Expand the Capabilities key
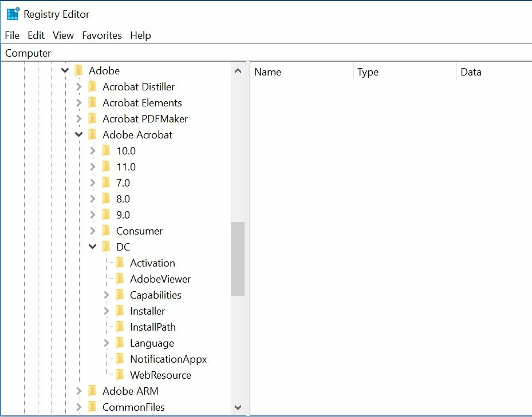Image resolution: width=532 pixels, height=417 pixels. click(x=107, y=295)
